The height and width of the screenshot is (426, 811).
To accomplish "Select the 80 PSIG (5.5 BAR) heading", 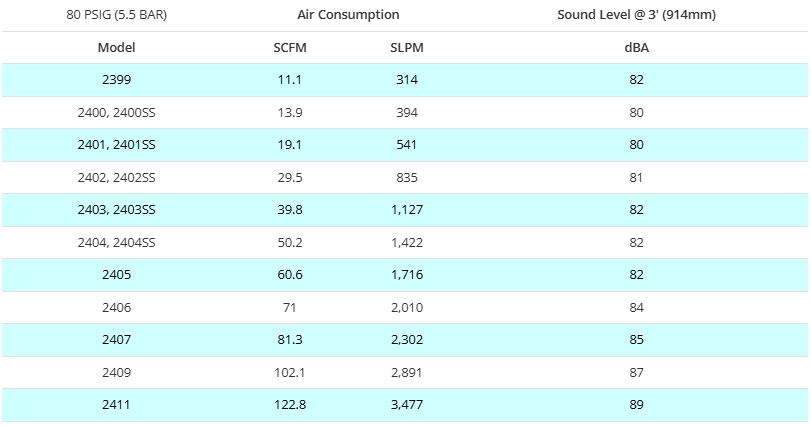I will tap(116, 15).
